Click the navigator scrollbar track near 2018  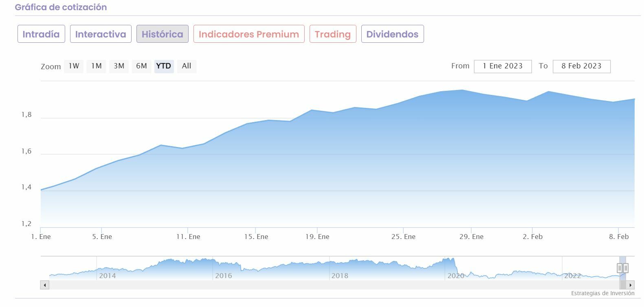[x=339, y=285]
